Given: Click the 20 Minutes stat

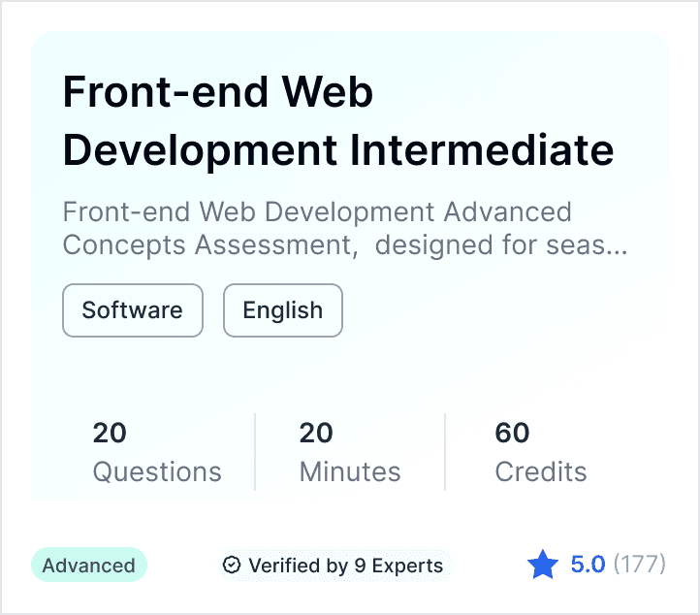Looking at the screenshot, I should pos(350,452).
